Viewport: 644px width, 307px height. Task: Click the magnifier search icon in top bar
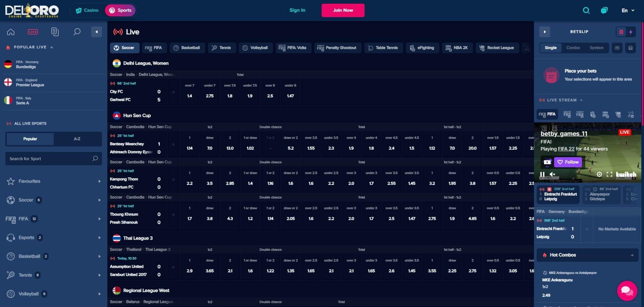tap(586, 10)
